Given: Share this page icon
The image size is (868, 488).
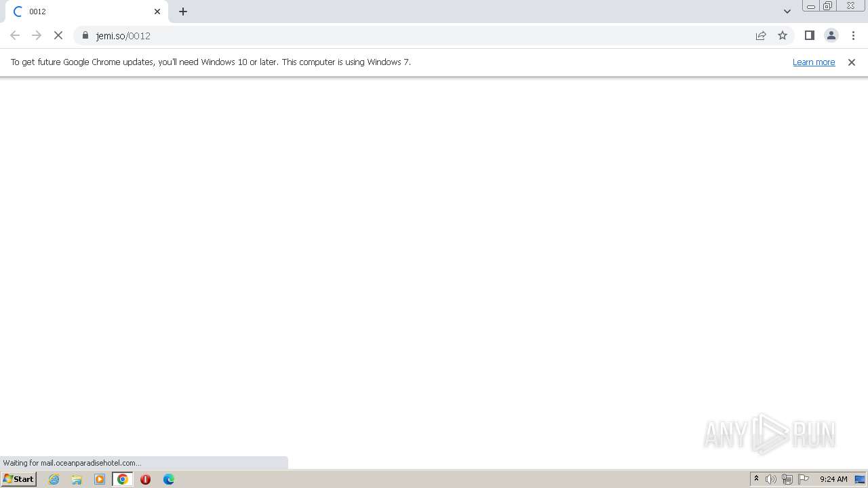Looking at the screenshot, I should (761, 35).
